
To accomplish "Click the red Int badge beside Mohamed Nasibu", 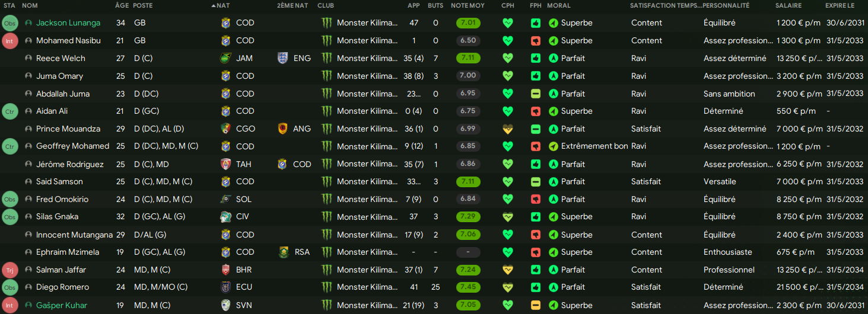I will point(10,41).
